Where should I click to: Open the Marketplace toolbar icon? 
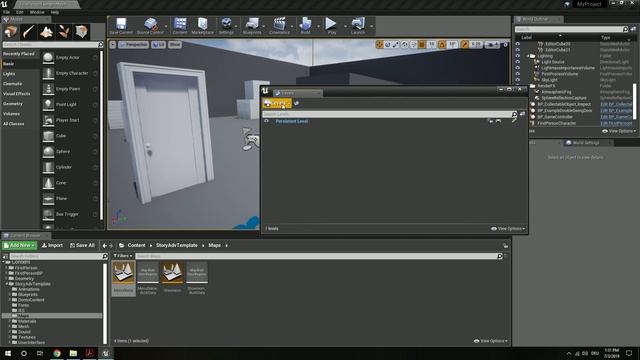click(202, 26)
